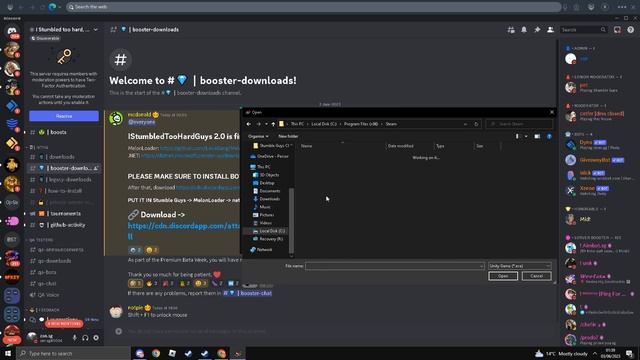The height and width of the screenshot is (360, 640).
Task: Expand the server name dropdown menu
Action: point(96,30)
